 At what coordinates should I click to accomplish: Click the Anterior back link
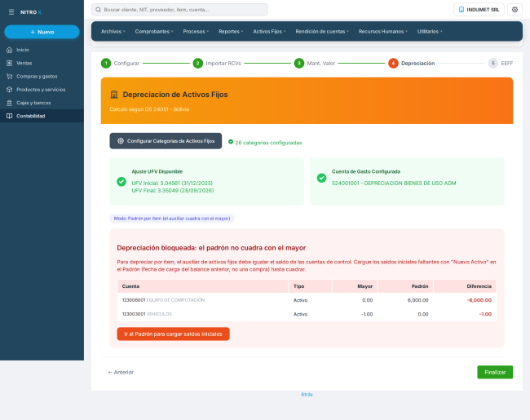click(121, 373)
